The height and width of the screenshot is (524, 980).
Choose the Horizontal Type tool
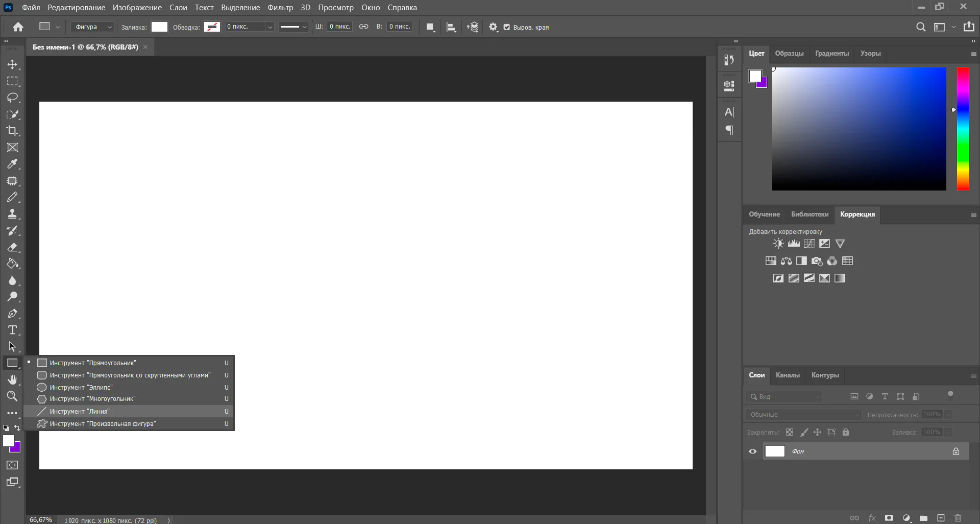pos(12,330)
